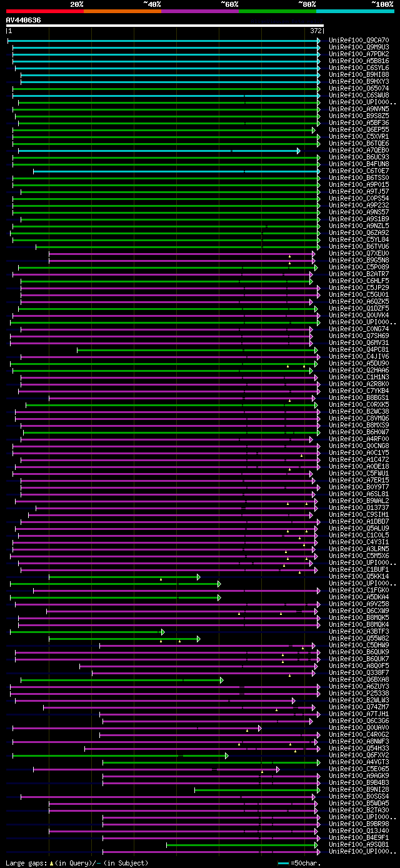Open hit UniRef100_A5B816
Screen dimensions: 400x868
point(359,61)
